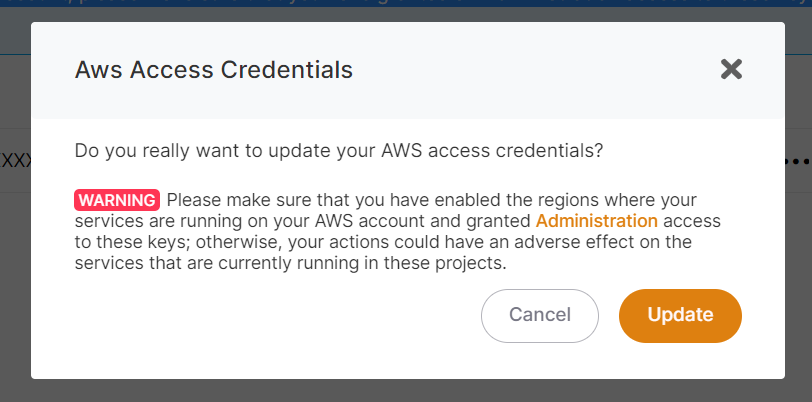The image size is (812, 402).
Task: Click the word "credentials?" ending the question
Action: (552, 152)
